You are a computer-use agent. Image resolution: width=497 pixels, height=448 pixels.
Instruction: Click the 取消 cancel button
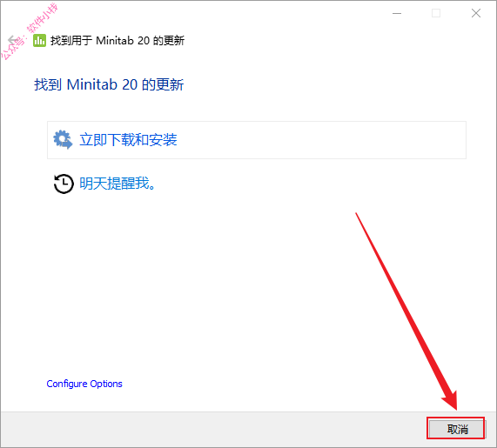tap(456, 429)
